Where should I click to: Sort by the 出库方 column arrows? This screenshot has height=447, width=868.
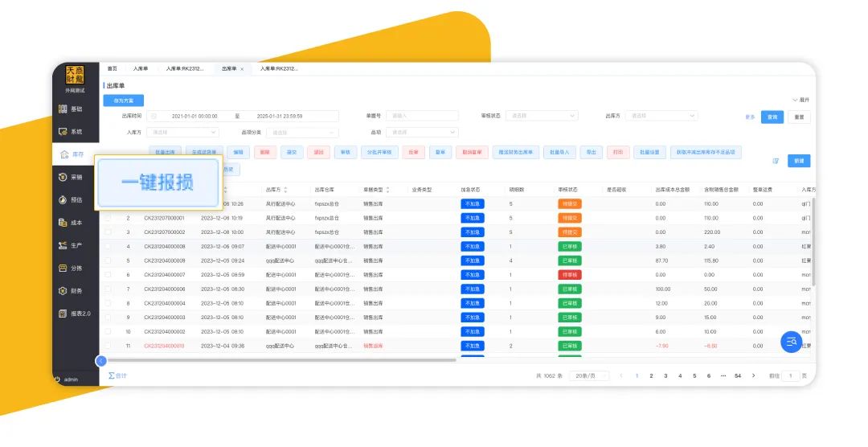click(x=285, y=190)
